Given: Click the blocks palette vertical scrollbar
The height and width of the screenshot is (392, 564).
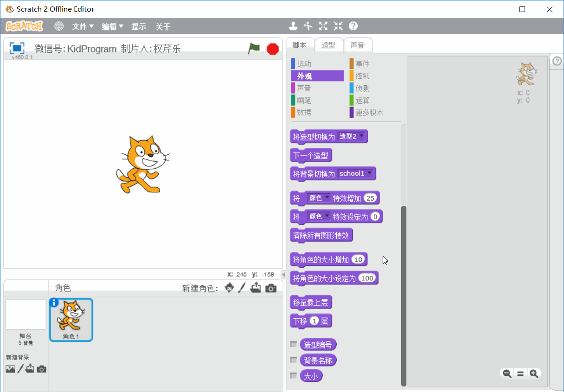Looking at the screenshot, I should click(x=404, y=295).
